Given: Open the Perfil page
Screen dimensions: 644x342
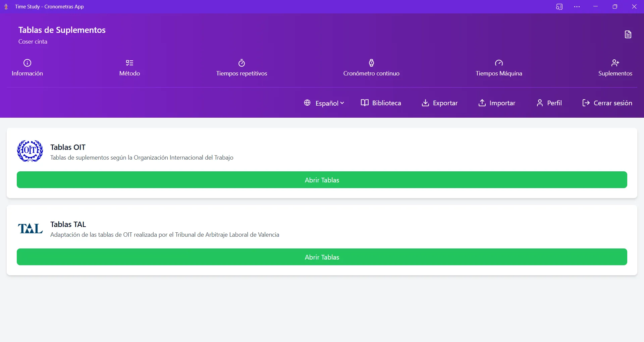Looking at the screenshot, I should pyautogui.click(x=549, y=103).
